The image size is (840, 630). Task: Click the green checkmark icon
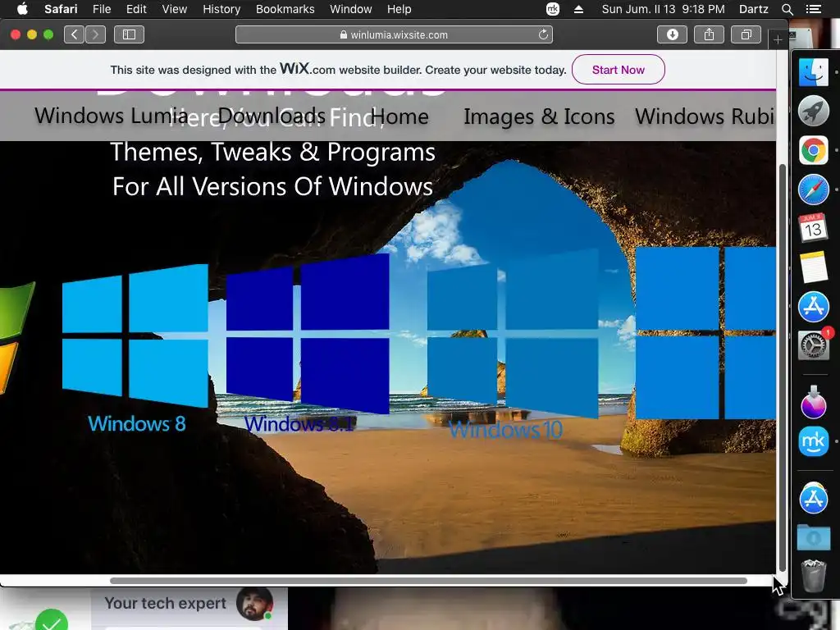click(x=52, y=622)
